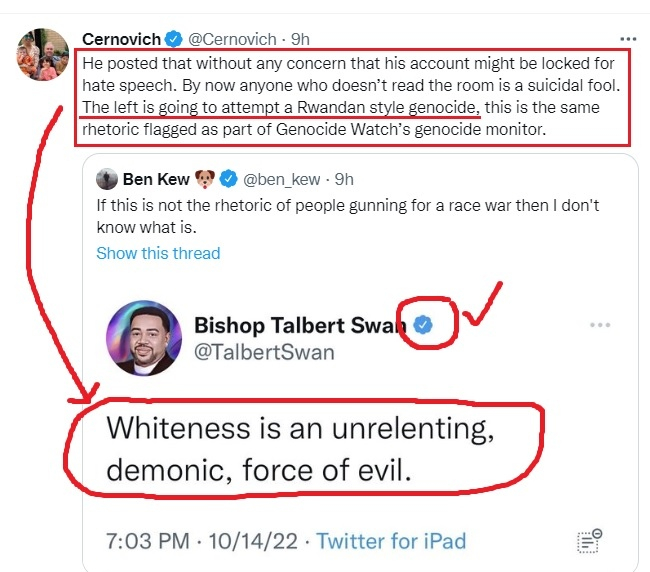Open Bishop Talbert Swan's profile photo
The height and width of the screenshot is (572, 650).
coord(145,338)
